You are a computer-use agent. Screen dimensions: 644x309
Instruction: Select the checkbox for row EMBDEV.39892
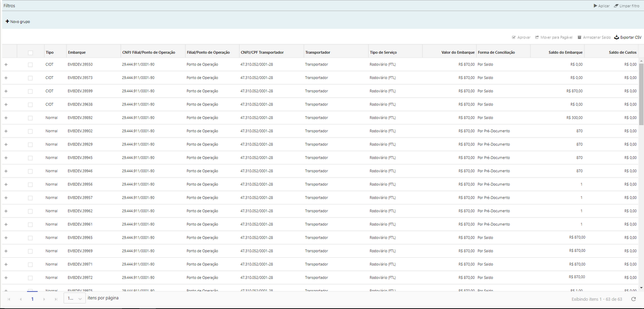tap(30, 118)
